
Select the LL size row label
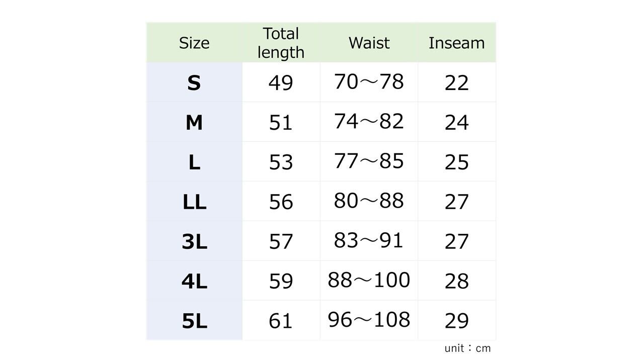[x=194, y=202]
